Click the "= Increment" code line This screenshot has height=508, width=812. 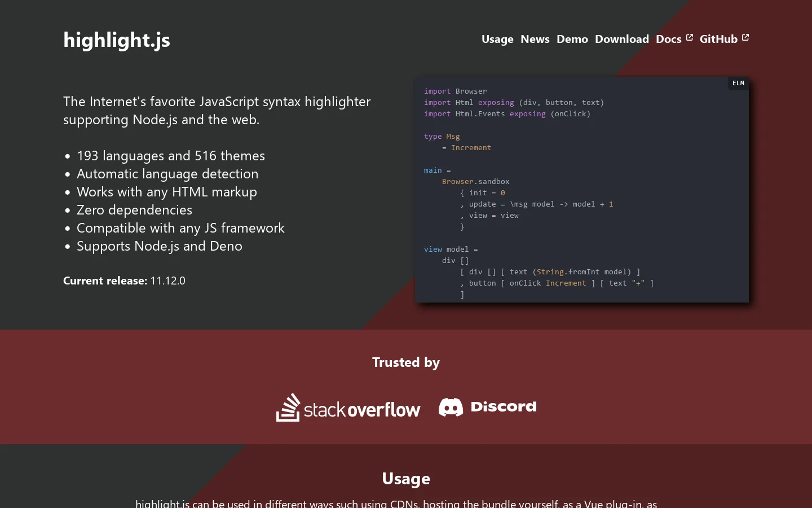point(467,147)
